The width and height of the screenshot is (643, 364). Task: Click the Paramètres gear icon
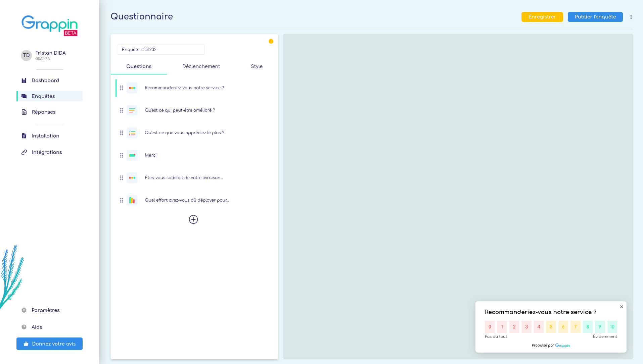(24, 310)
